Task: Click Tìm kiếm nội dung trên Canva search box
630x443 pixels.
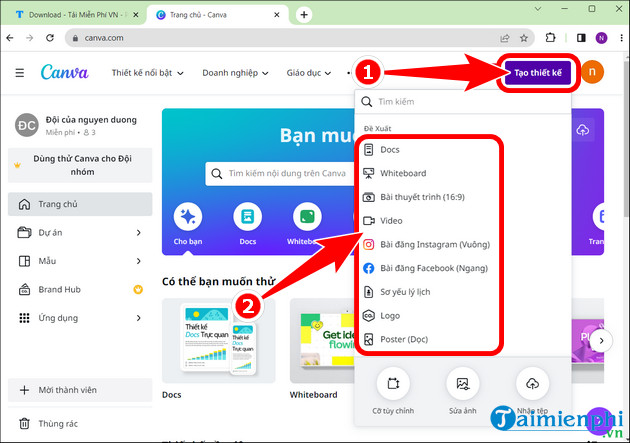Action: (x=280, y=174)
